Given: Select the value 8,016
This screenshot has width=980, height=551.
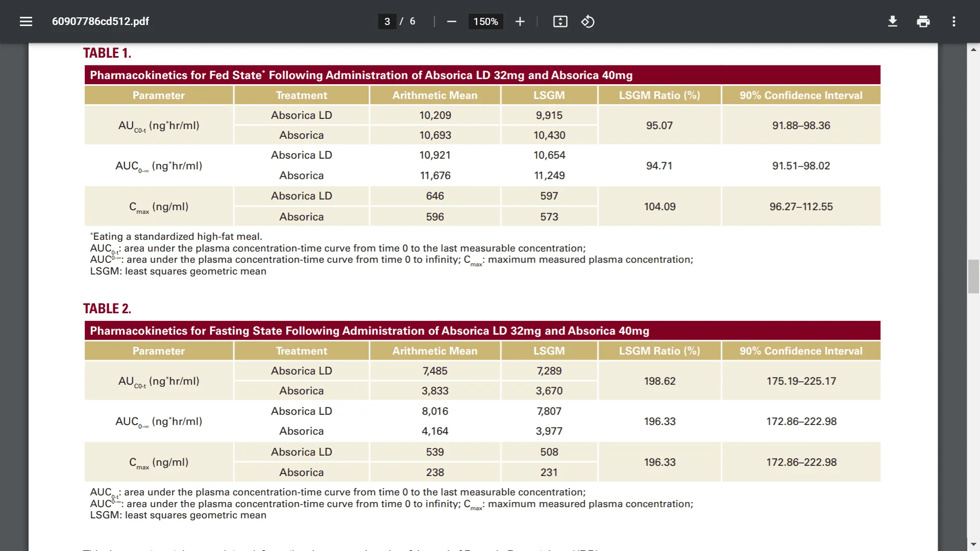Looking at the screenshot, I should (x=435, y=411).
